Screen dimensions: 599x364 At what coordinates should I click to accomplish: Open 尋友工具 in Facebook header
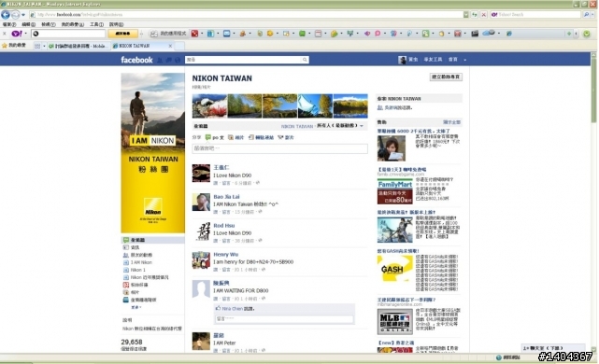pyautogui.click(x=433, y=60)
